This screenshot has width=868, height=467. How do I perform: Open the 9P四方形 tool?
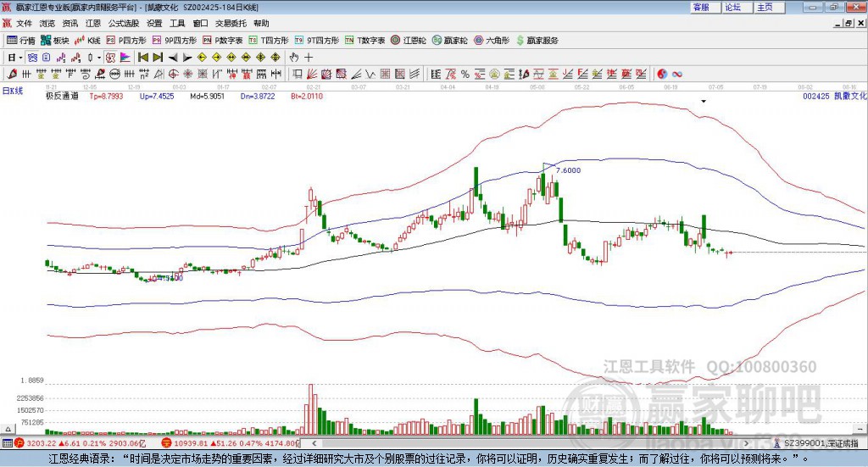(x=175, y=41)
